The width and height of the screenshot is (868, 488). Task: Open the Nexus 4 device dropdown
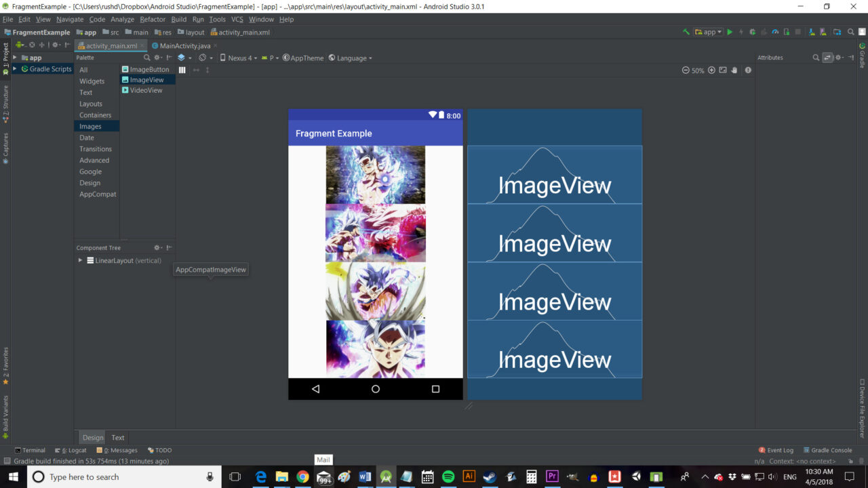[x=241, y=58]
